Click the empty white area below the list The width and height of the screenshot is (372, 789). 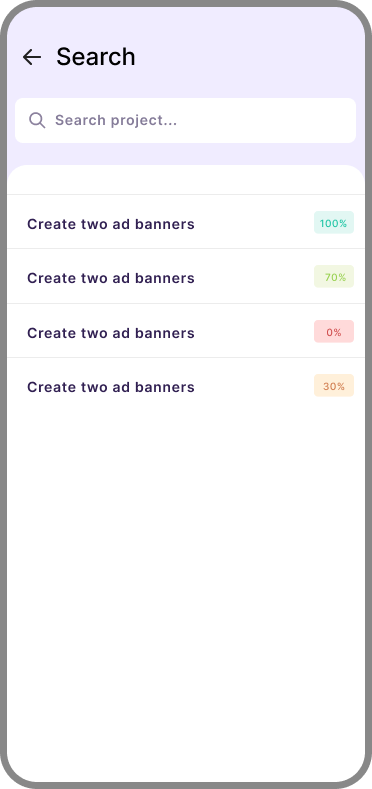tap(186, 594)
